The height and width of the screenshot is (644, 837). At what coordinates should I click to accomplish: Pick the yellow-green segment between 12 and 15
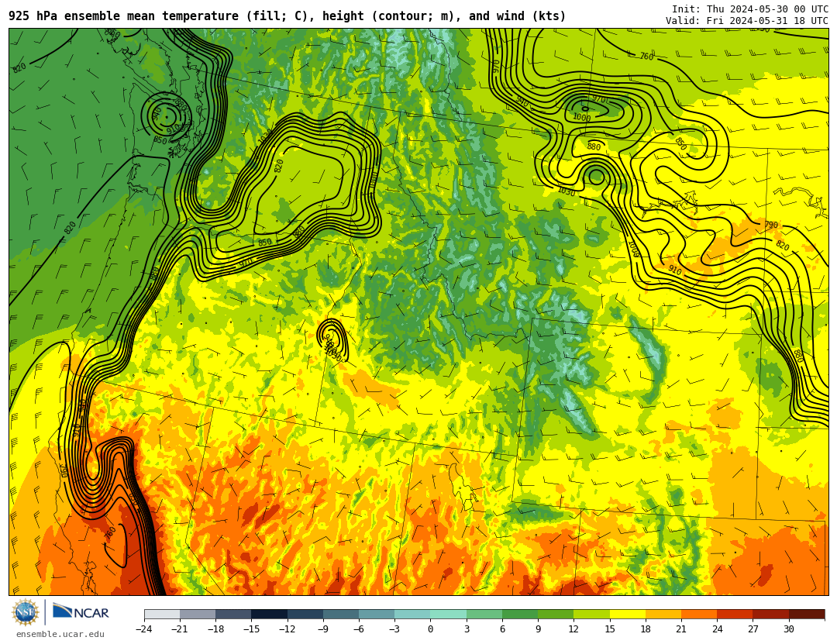pyautogui.click(x=592, y=614)
